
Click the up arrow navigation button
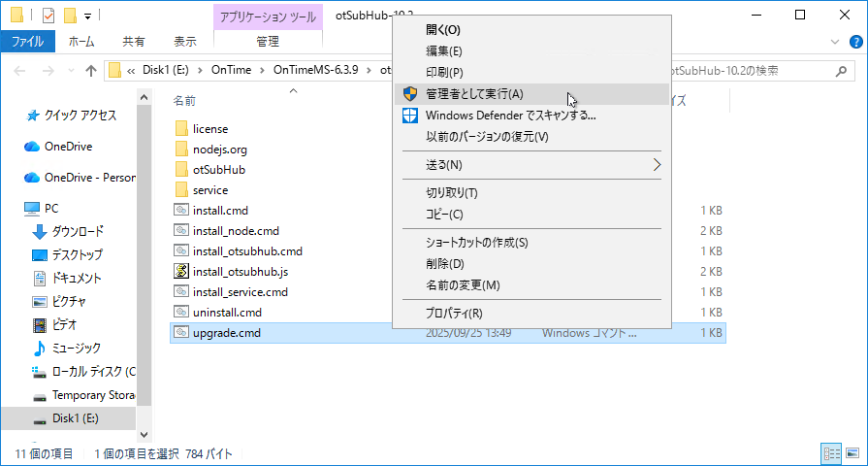90,71
